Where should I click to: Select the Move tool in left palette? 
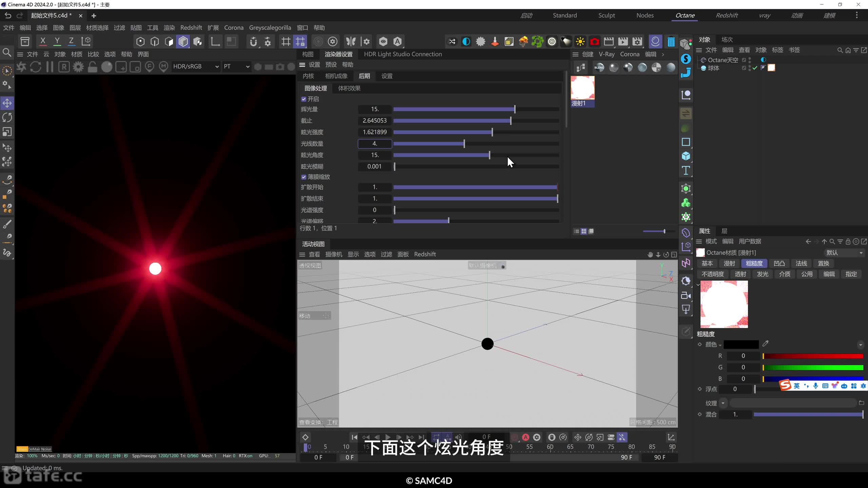point(7,103)
